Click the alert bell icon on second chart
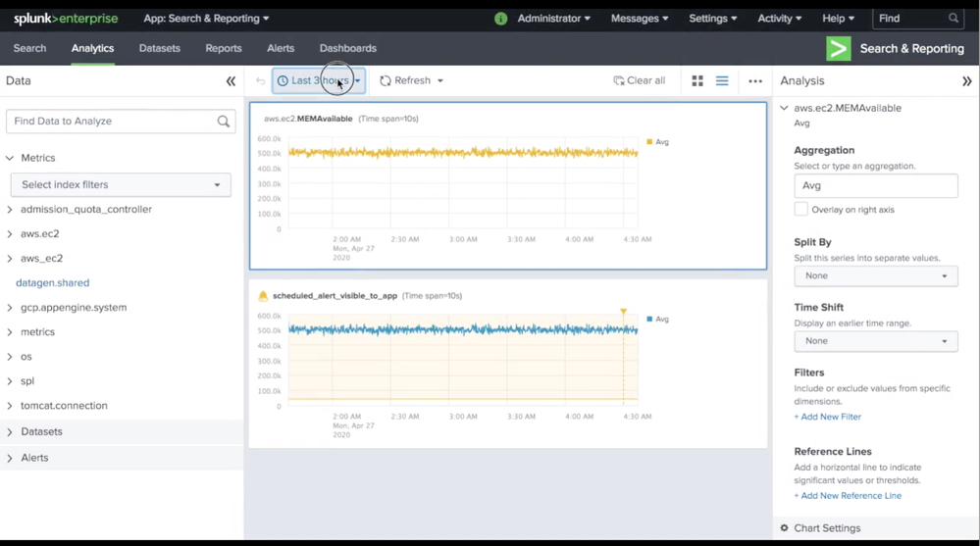The width and height of the screenshot is (980, 546). [x=263, y=295]
